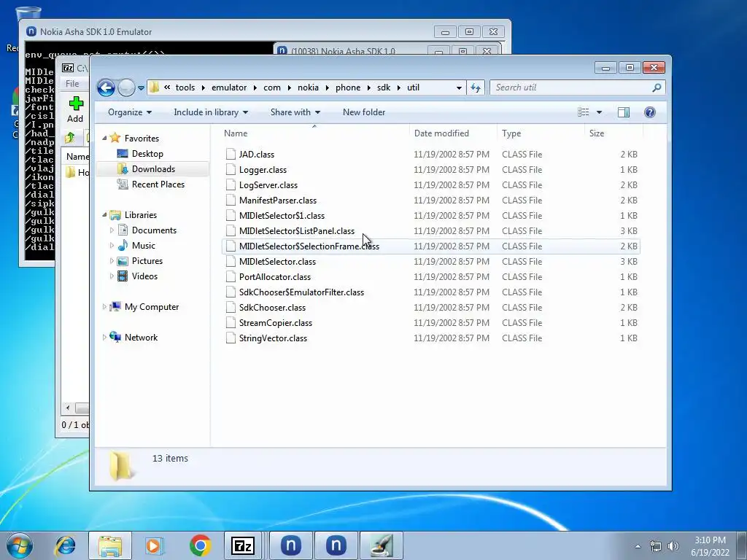The height and width of the screenshot is (560, 747).
Task: Open Include in library menu
Action: click(211, 112)
